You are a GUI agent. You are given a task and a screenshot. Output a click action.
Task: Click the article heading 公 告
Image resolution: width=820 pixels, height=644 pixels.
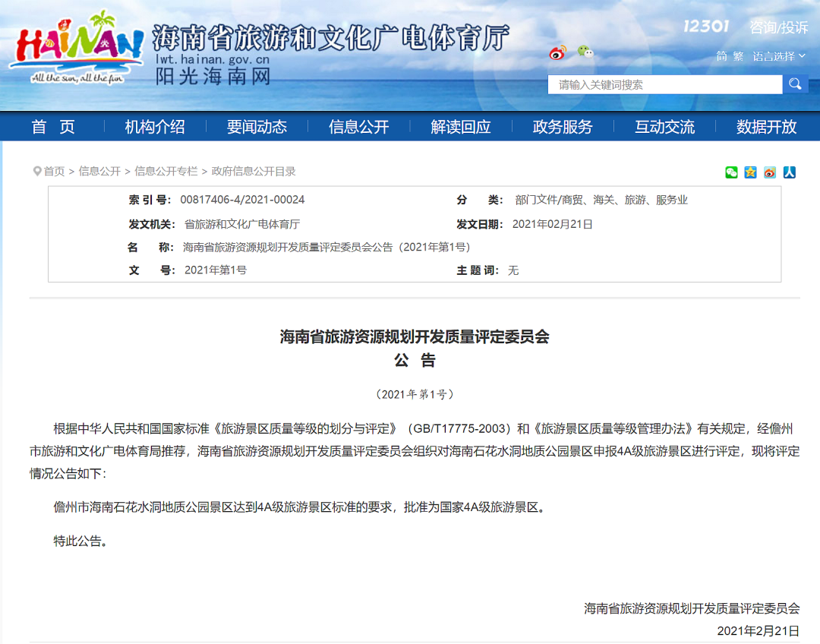tap(415, 361)
